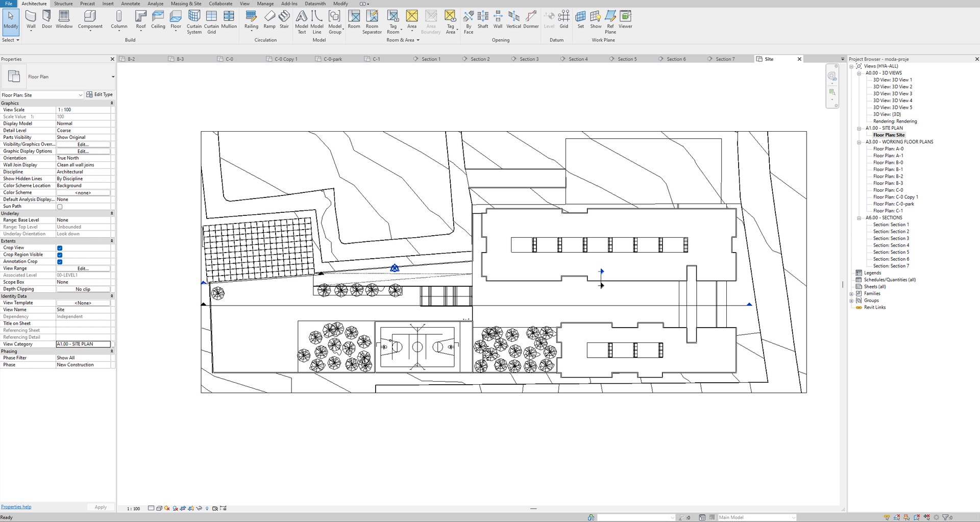Choose the Shaft opening tool
980x522 pixels.
483,19
